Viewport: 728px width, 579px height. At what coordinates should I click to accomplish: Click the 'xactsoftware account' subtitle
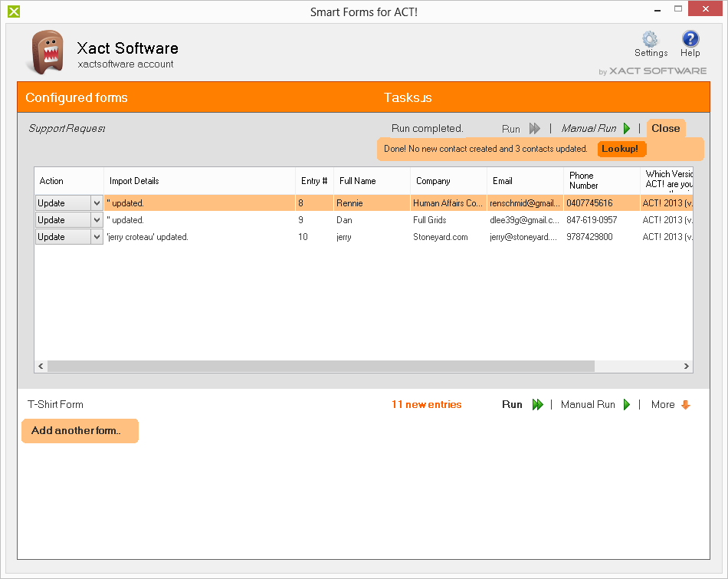click(126, 64)
